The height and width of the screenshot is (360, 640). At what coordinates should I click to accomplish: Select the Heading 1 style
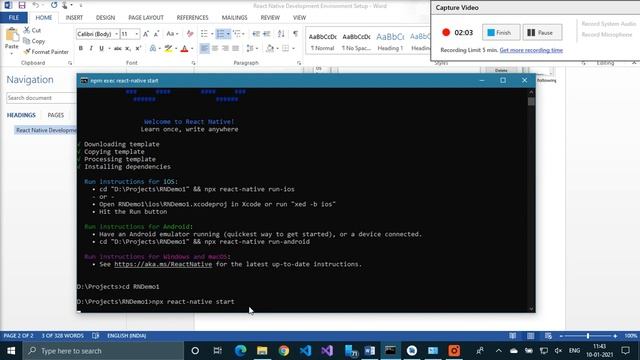pos(390,41)
